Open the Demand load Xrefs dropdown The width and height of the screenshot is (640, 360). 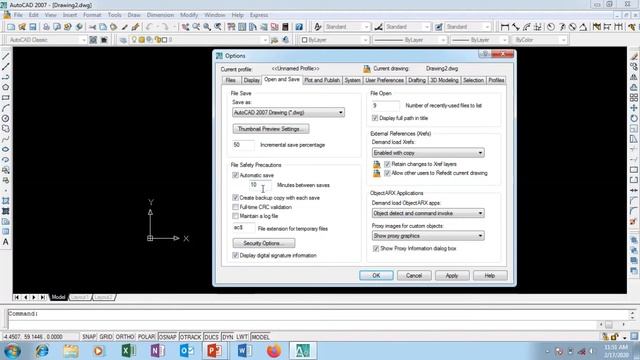pos(428,153)
